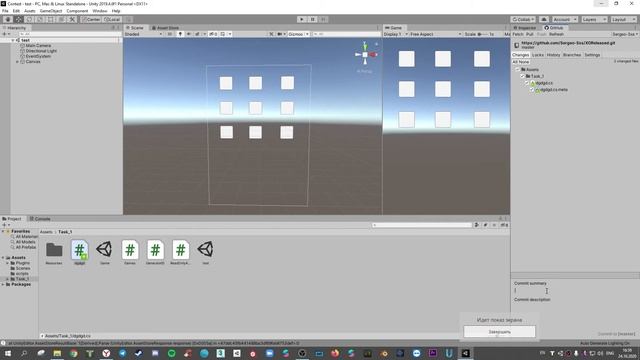The width and height of the screenshot is (640, 360).
Task: Toggle scene audio speaker icon
Action: tap(189, 34)
